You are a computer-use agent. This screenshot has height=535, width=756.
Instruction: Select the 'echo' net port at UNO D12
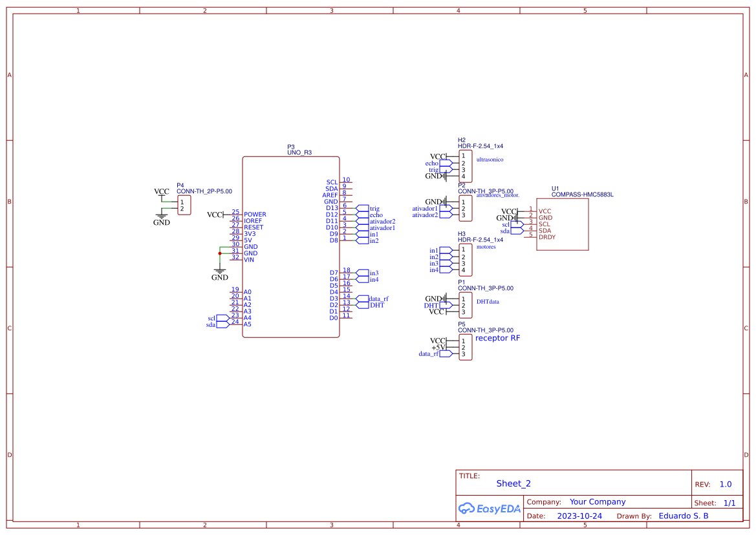coord(369,215)
